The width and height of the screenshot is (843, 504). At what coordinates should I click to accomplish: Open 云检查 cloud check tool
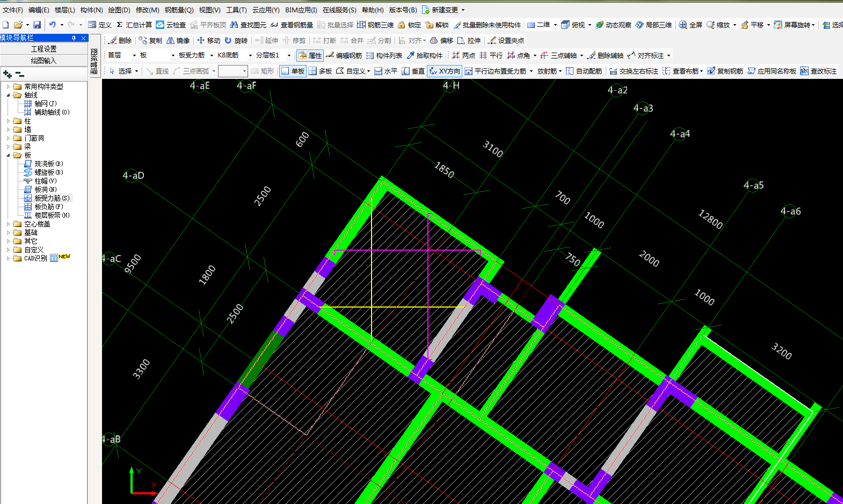171,25
